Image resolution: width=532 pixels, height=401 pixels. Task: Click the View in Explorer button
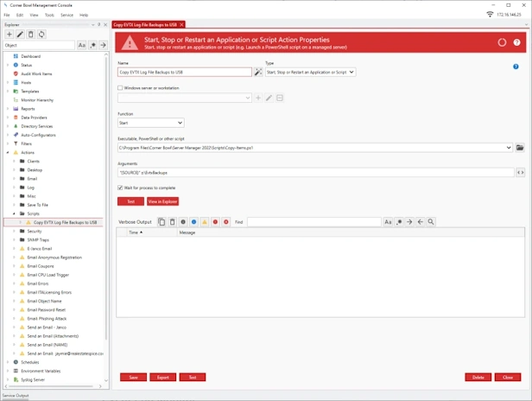(x=162, y=201)
